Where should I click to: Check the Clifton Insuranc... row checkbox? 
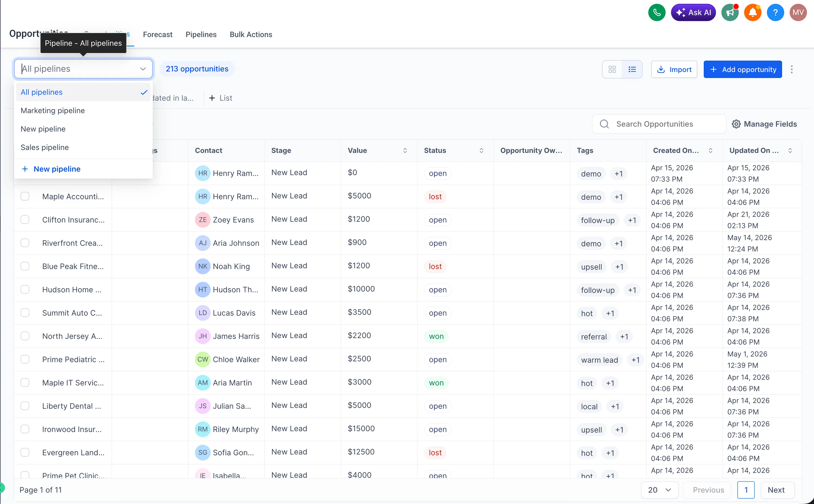point(25,220)
